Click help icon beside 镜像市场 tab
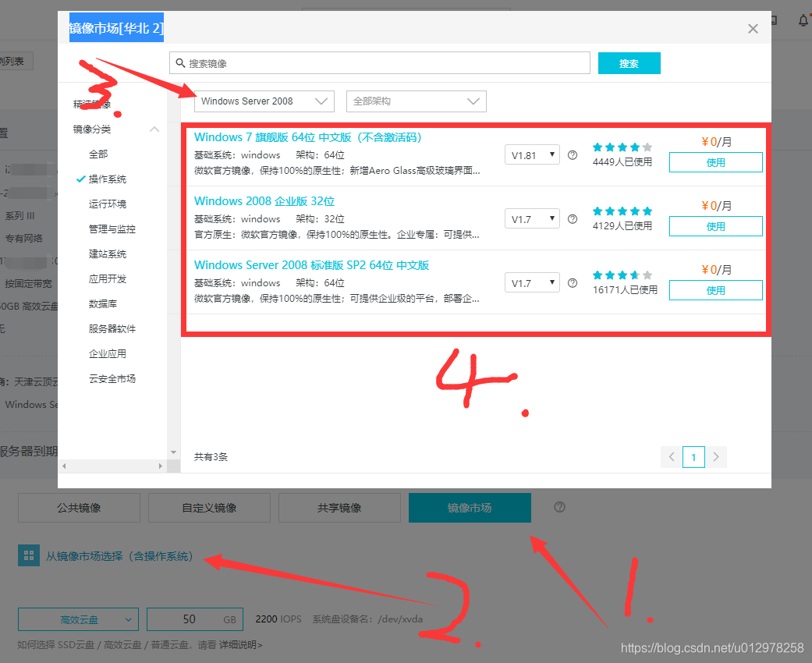Screen dimensions: 812x663 pyautogui.click(x=559, y=507)
